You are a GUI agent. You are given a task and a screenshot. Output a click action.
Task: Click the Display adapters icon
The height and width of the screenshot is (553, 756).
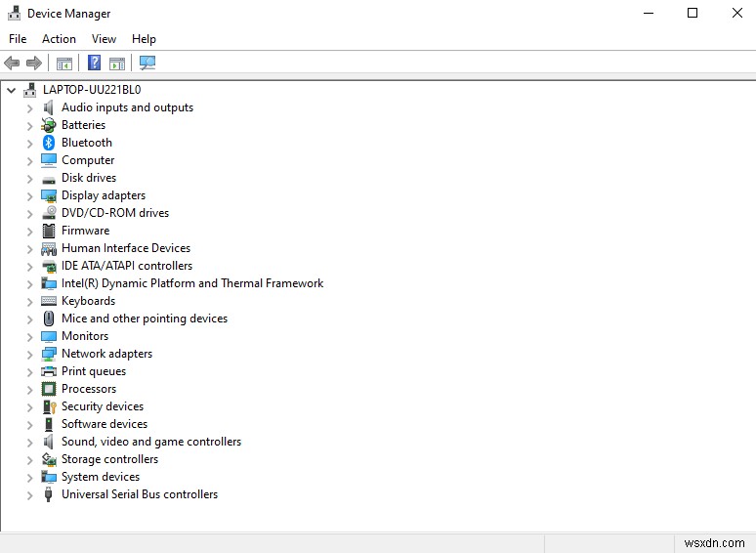tap(48, 195)
